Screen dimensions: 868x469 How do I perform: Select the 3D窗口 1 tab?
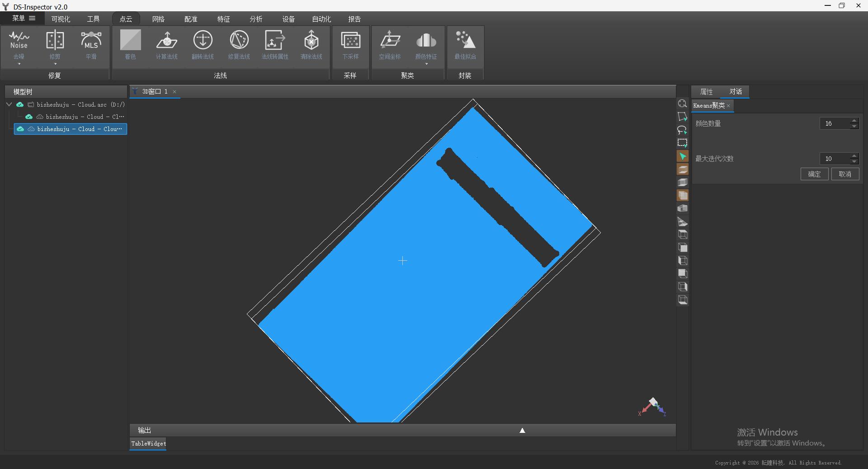click(155, 92)
